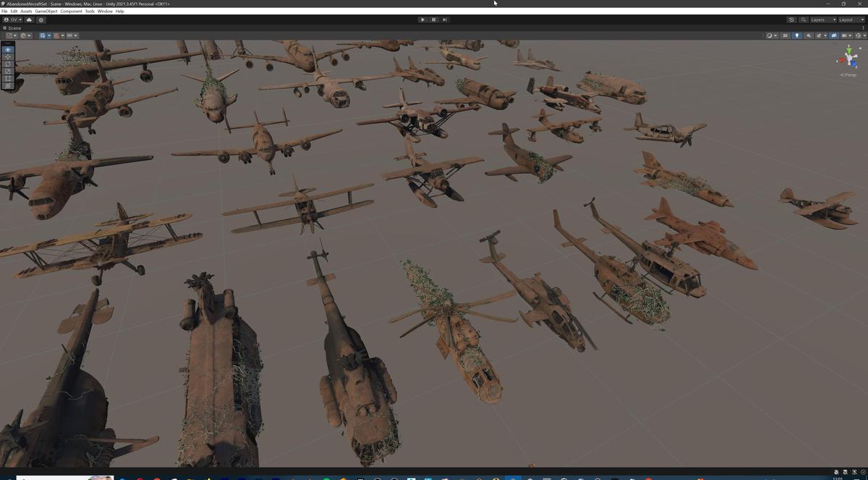Expand the scene effects dropdown arrow

(825, 35)
